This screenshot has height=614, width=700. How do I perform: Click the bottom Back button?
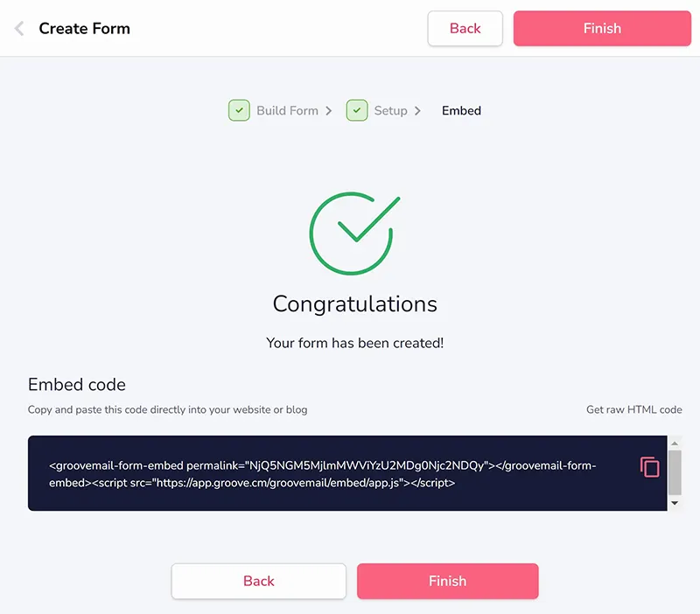[x=258, y=581]
